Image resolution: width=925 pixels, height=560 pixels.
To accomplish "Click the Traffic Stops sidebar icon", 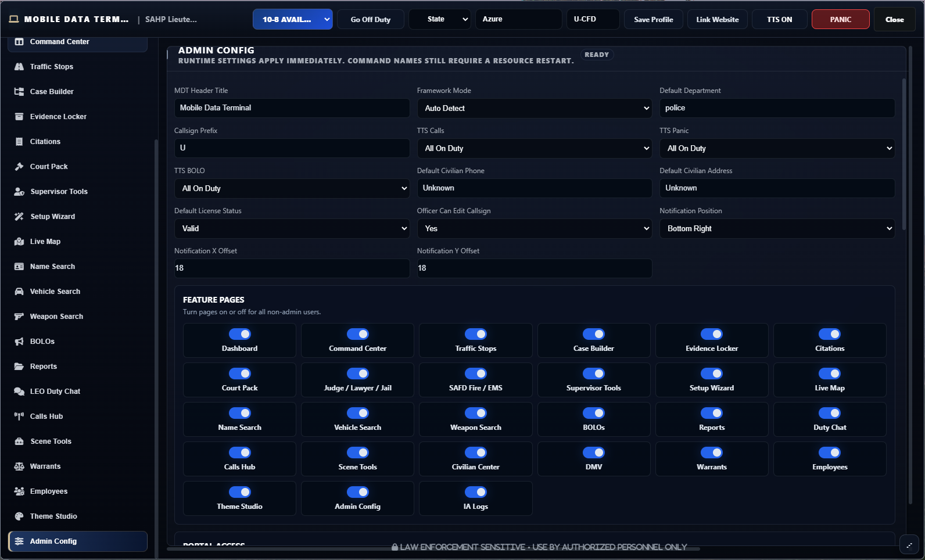I will coord(19,67).
